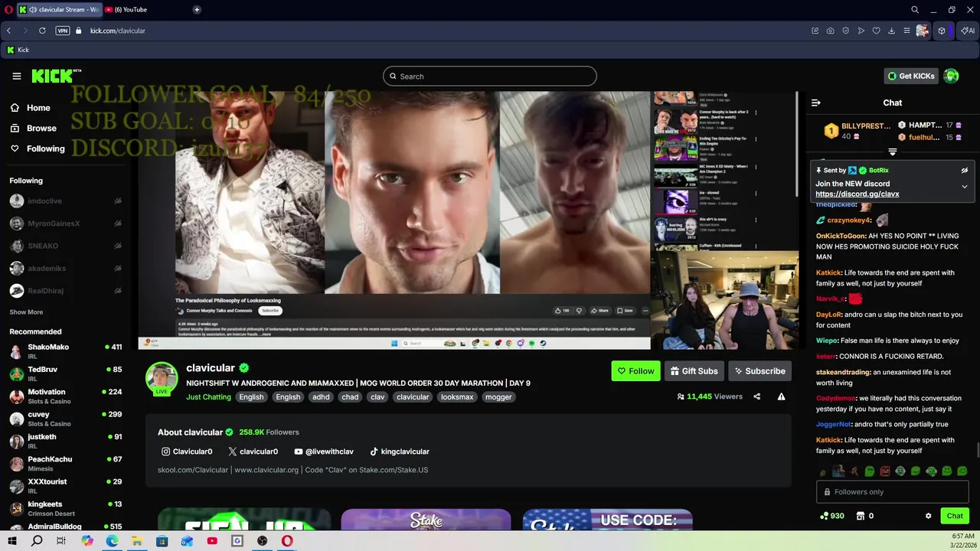Click the kick.com/clavicular address bar
Viewport: 980px width, 551px height.
click(118, 31)
